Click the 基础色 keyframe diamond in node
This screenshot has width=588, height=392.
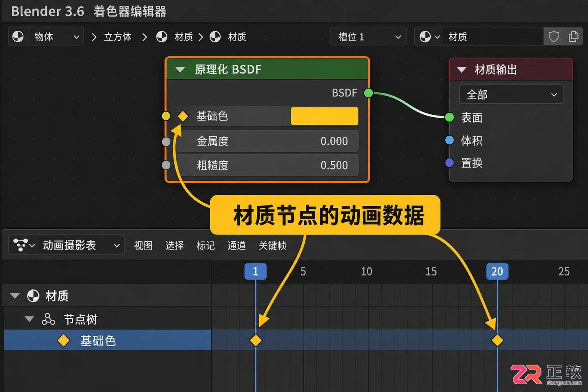(183, 116)
